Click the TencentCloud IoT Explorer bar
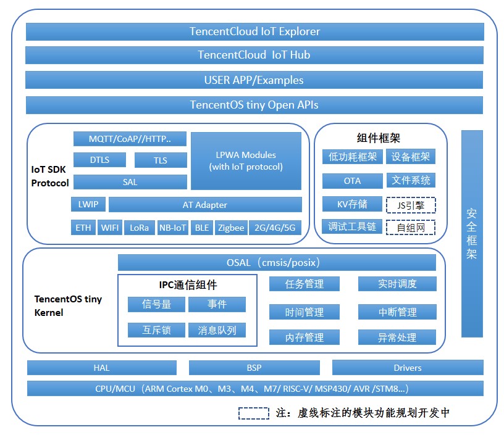The width and height of the screenshot is (504, 435). point(255,31)
